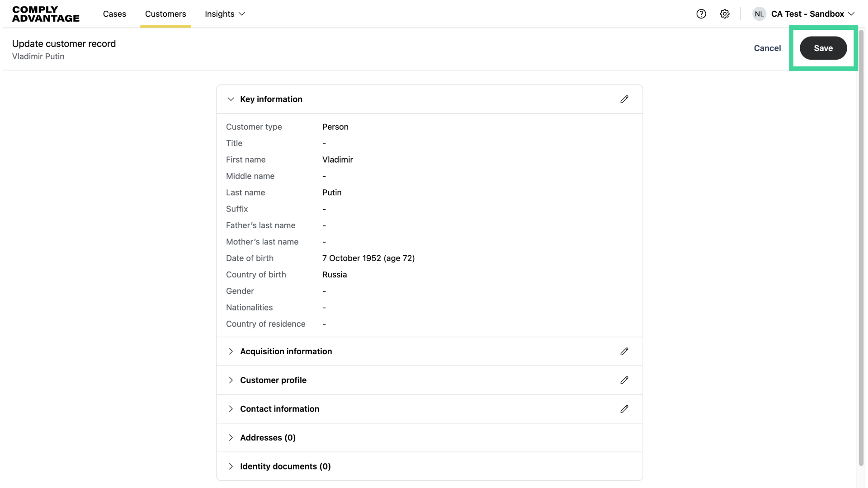Expand the Contact information section

click(231, 409)
